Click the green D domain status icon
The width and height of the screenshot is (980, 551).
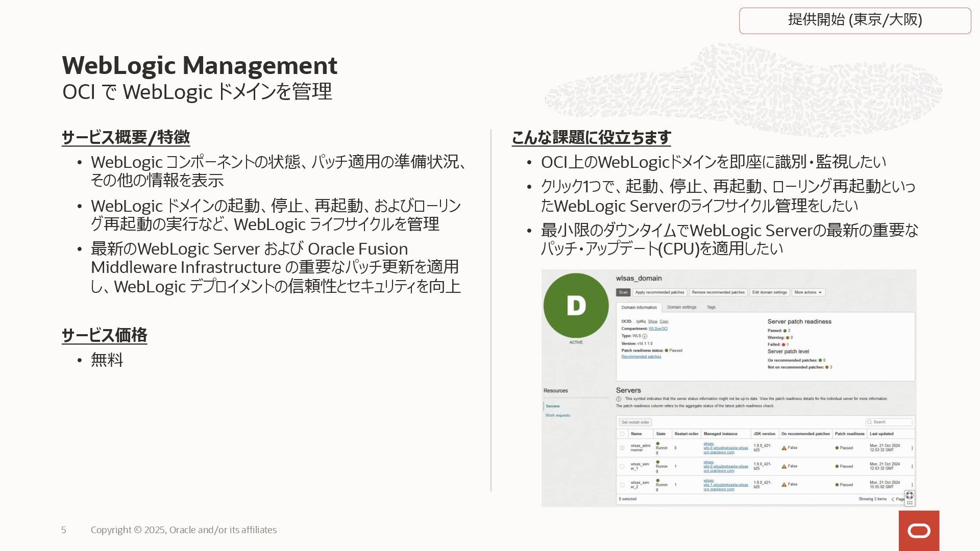tap(576, 305)
